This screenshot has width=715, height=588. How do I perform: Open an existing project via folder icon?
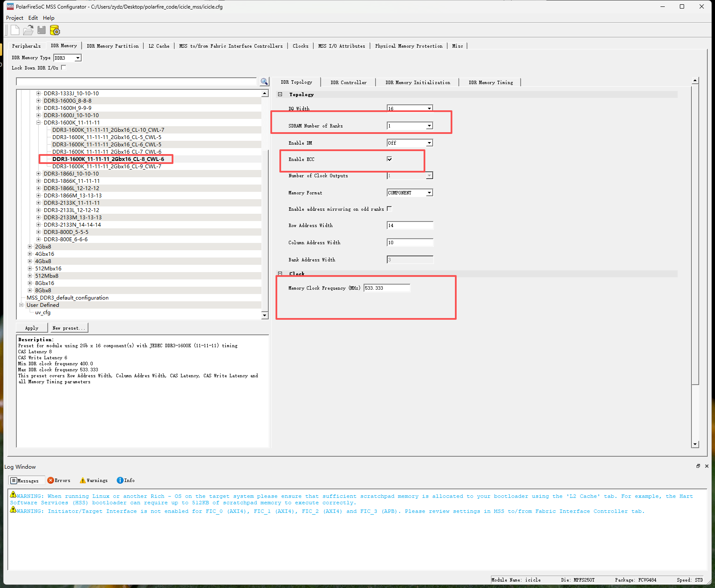[x=28, y=30]
